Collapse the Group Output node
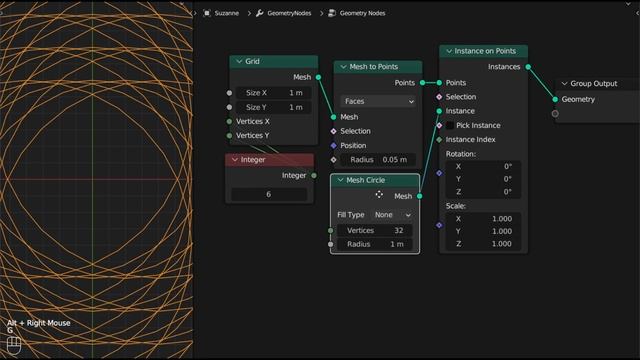 (564, 84)
